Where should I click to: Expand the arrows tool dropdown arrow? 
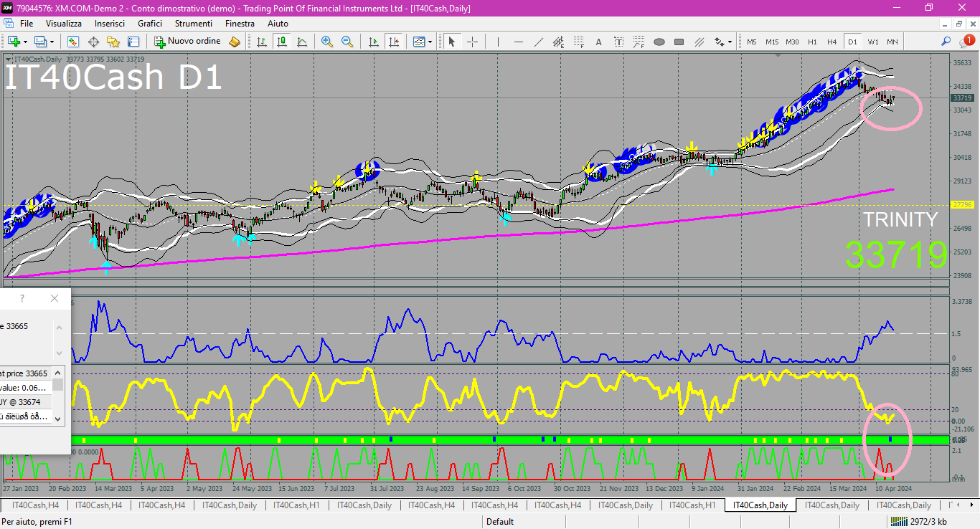click(x=730, y=42)
